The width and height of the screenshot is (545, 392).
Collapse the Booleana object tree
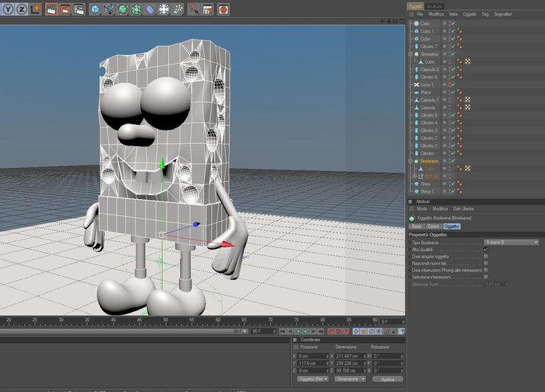410,161
